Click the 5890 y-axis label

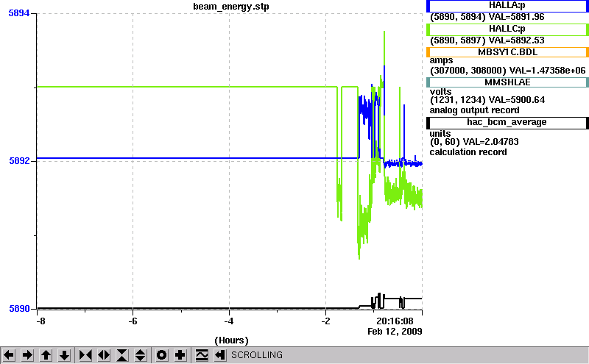click(x=19, y=309)
